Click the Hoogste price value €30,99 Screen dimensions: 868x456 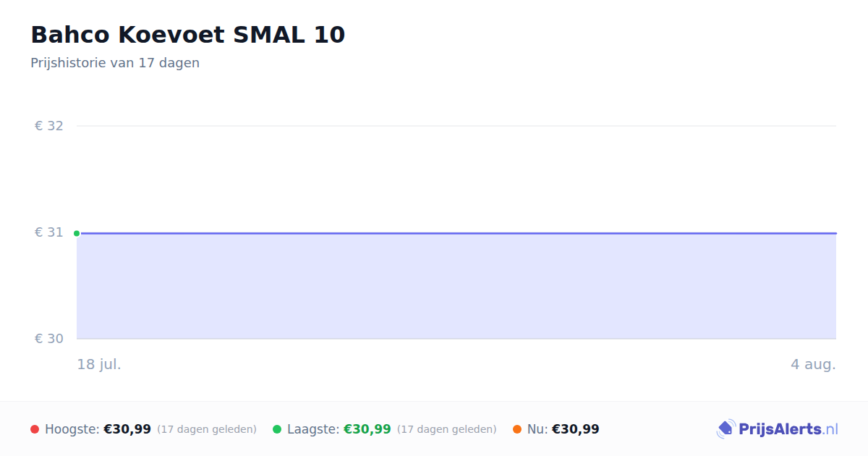pos(127,429)
